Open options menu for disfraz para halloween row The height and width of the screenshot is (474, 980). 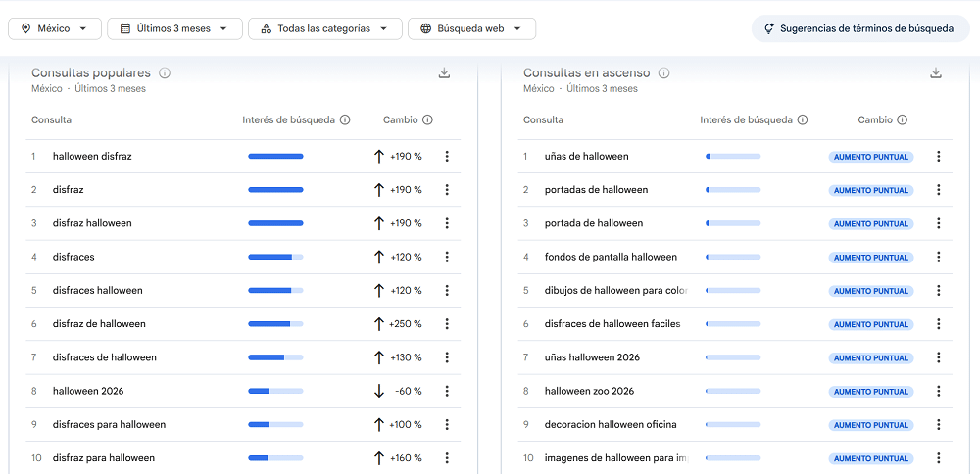447,457
